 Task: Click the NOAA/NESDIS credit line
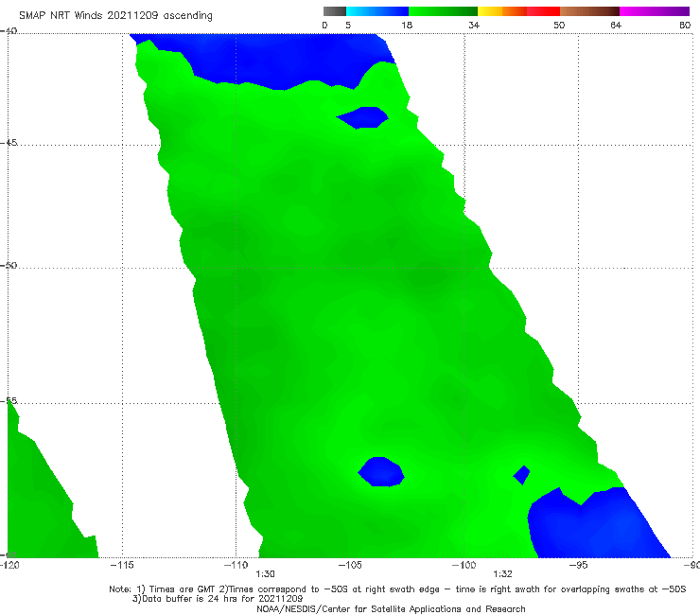(391, 609)
